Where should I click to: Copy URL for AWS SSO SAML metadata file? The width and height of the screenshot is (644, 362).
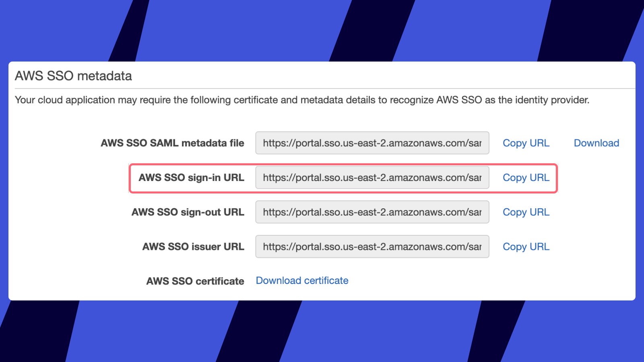pos(526,143)
